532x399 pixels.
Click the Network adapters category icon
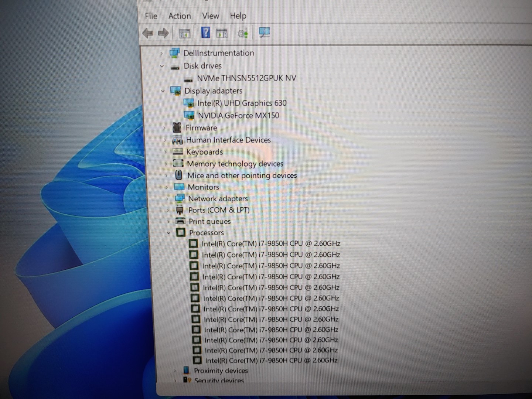coord(180,199)
